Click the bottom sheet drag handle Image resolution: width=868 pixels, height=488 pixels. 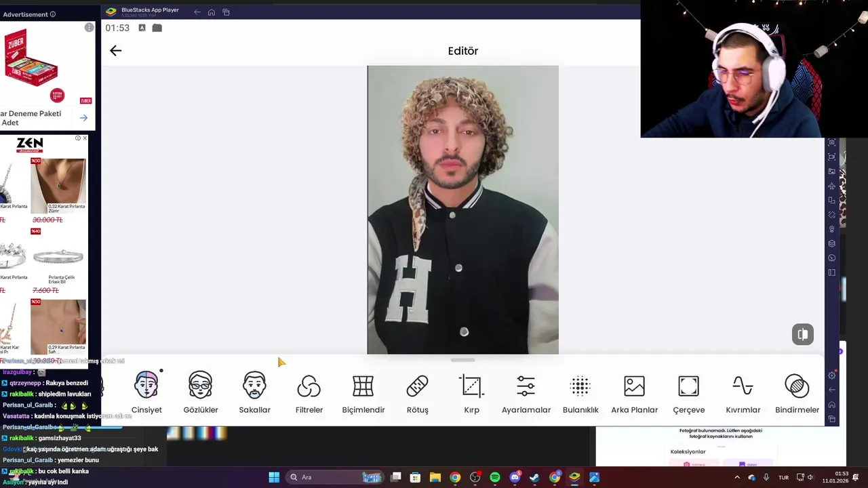[462, 360]
